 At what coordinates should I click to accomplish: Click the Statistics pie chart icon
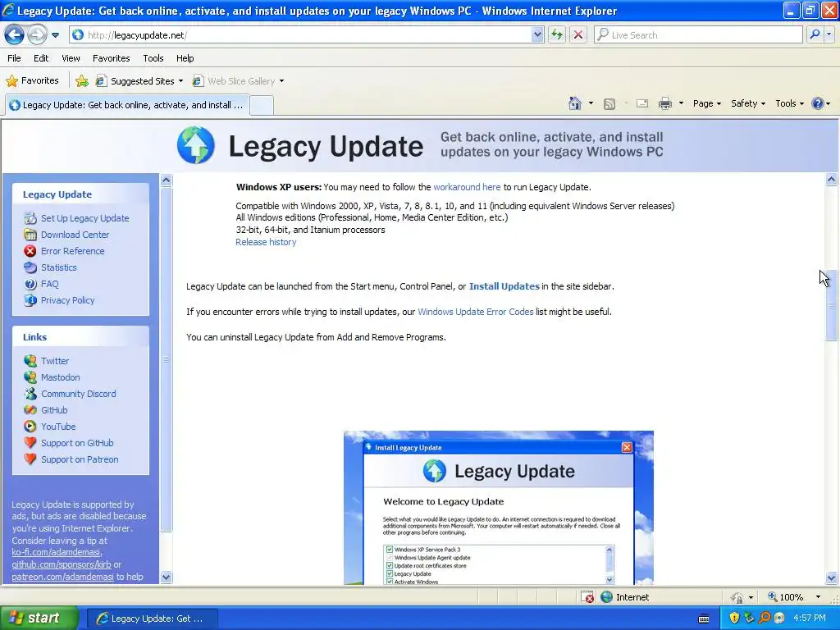coord(30,267)
